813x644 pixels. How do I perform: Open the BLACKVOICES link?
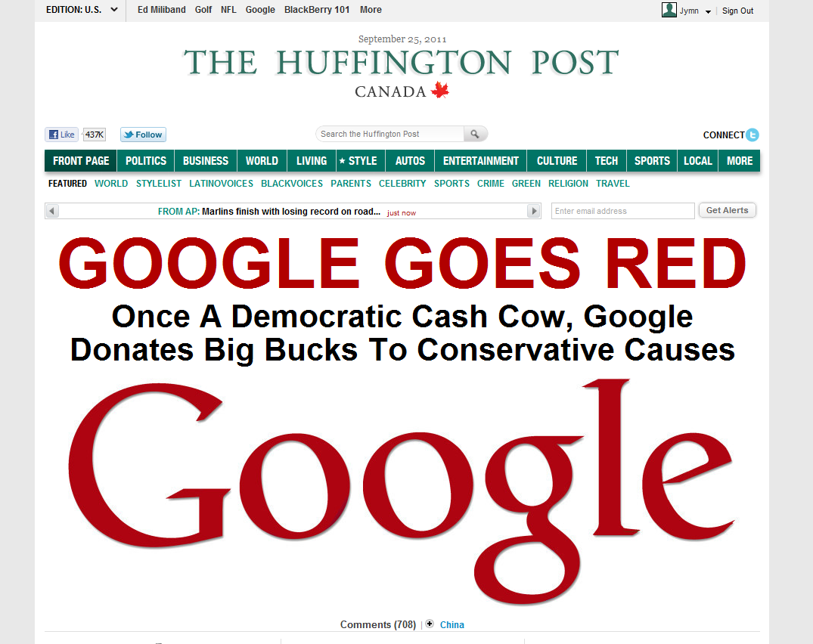292,184
